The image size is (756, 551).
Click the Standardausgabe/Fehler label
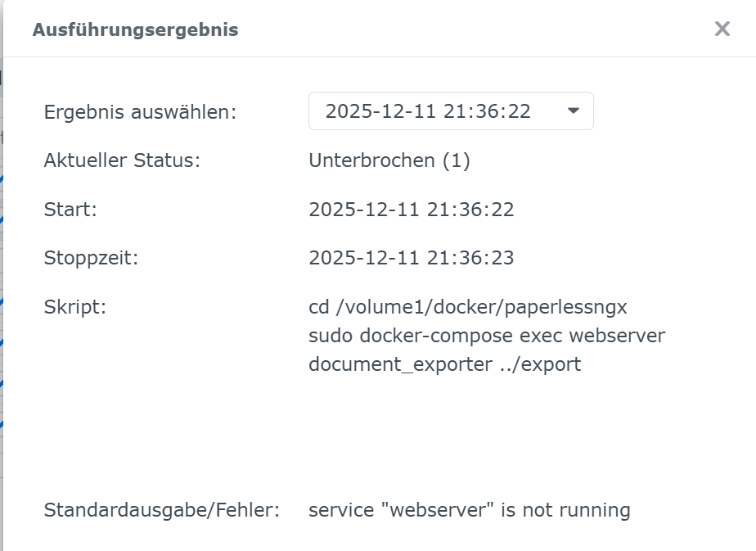[x=161, y=511]
